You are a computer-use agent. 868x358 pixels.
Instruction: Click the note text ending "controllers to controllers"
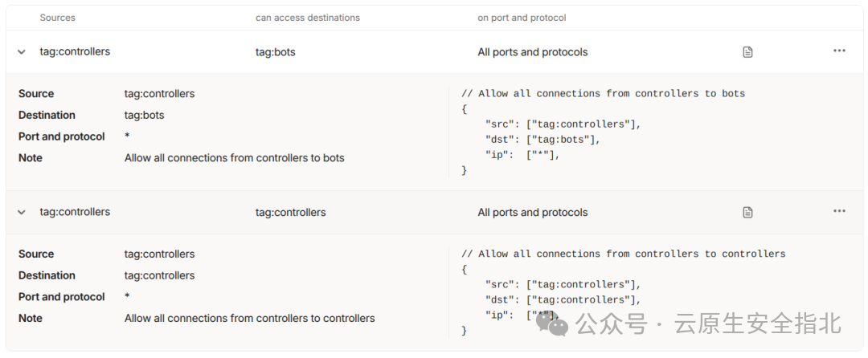249,319
